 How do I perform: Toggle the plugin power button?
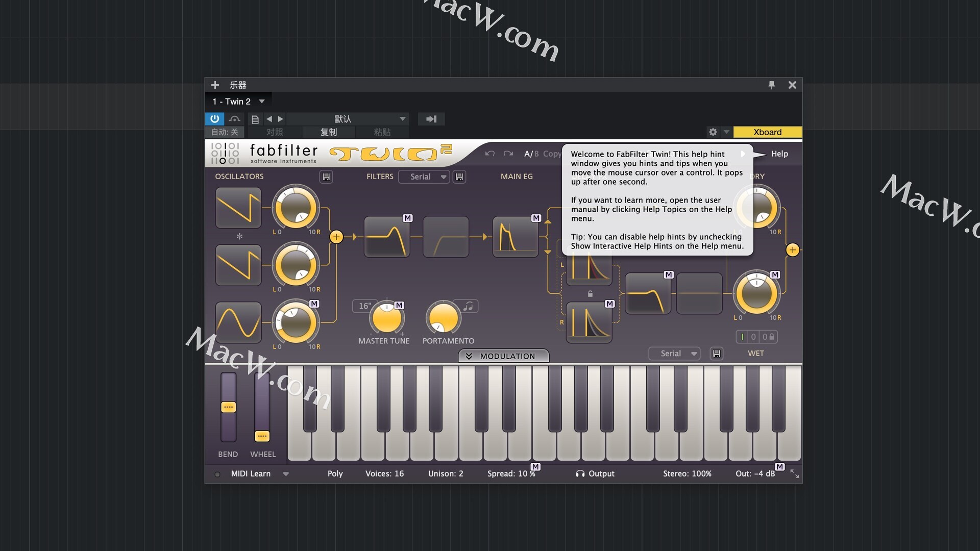coord(214,119)
